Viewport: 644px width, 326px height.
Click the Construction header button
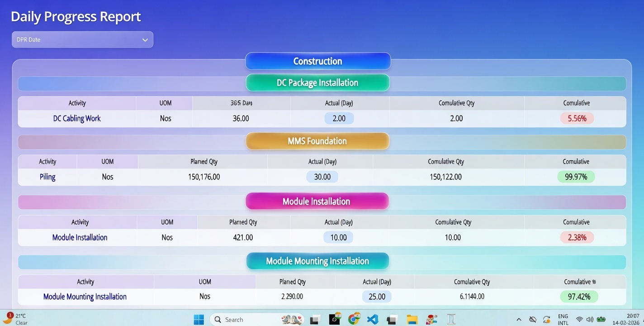click(x=317, y=61)
